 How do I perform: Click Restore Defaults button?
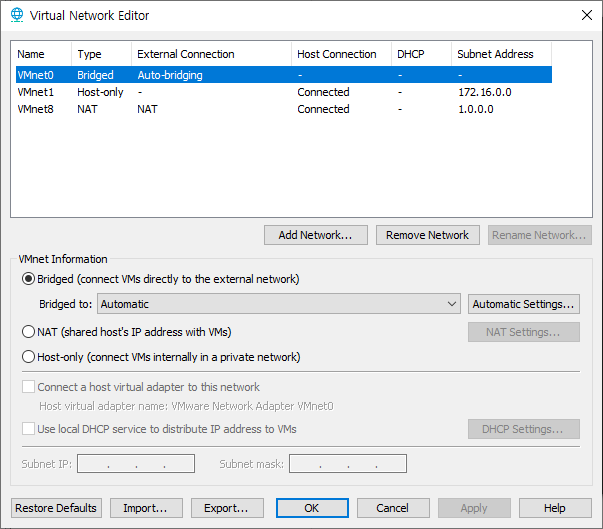56,508
